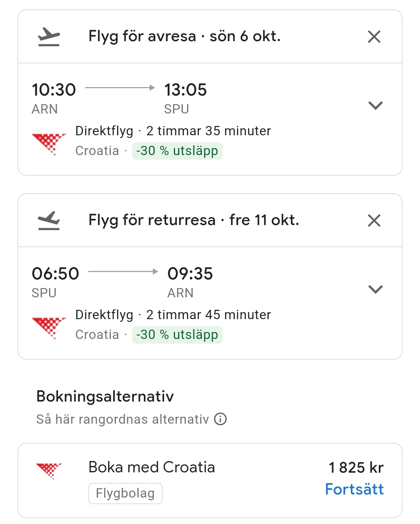Viewport: 420px width, 524px height.
Task: Click Fortsätt to continue booking
Action: [x=354, y=489]
